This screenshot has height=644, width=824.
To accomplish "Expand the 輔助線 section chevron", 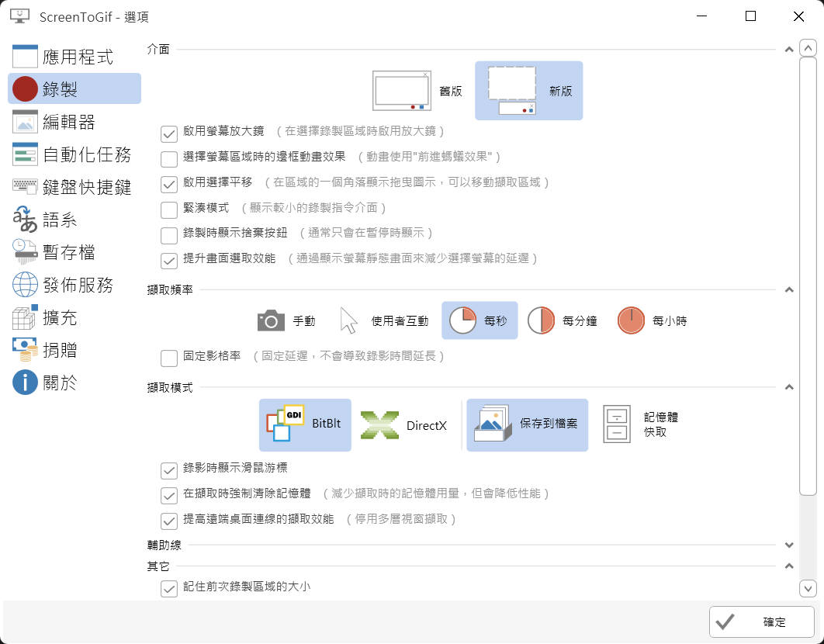I will point(789,545).
